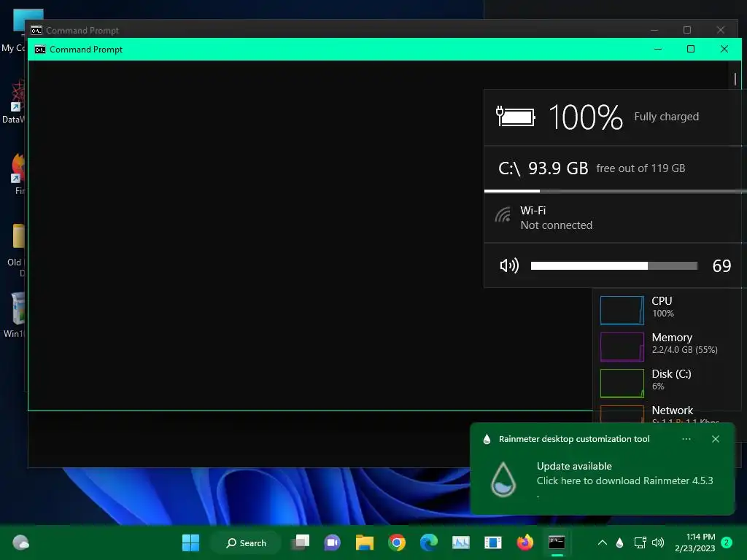Open the Windows Start menu

pos(190,542)
